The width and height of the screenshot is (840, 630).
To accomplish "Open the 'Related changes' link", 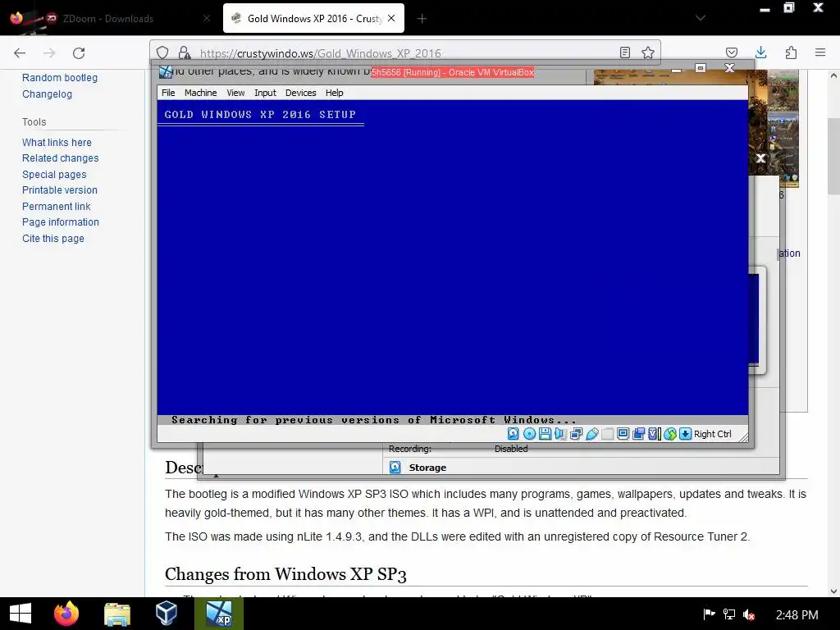I will pos(61,158).
